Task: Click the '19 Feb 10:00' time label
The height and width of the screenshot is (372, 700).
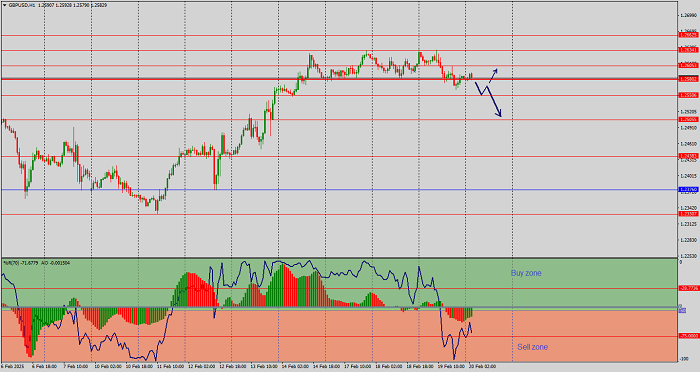Action: 451,367
